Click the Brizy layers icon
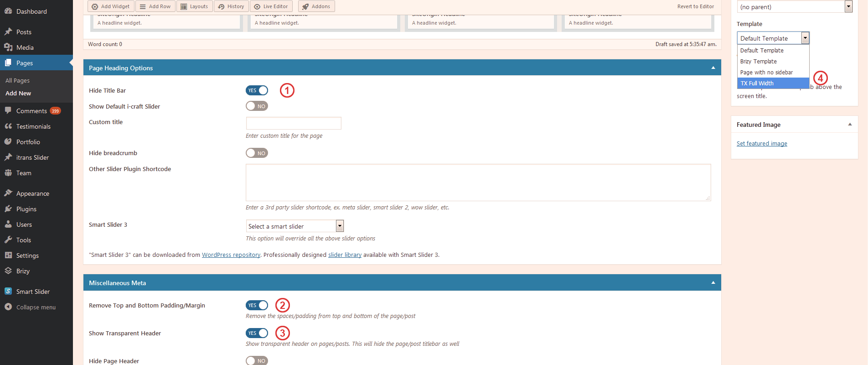The width and height of the screenshot is (868, 365). [x=8, y=271]
